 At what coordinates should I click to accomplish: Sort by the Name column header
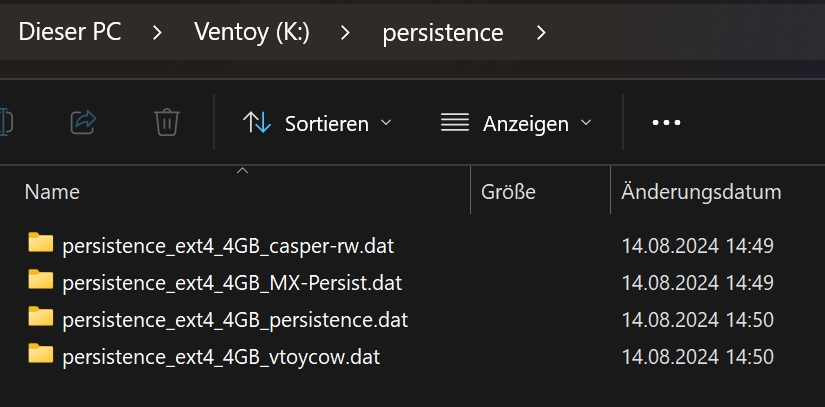click(x=52, y=191)
